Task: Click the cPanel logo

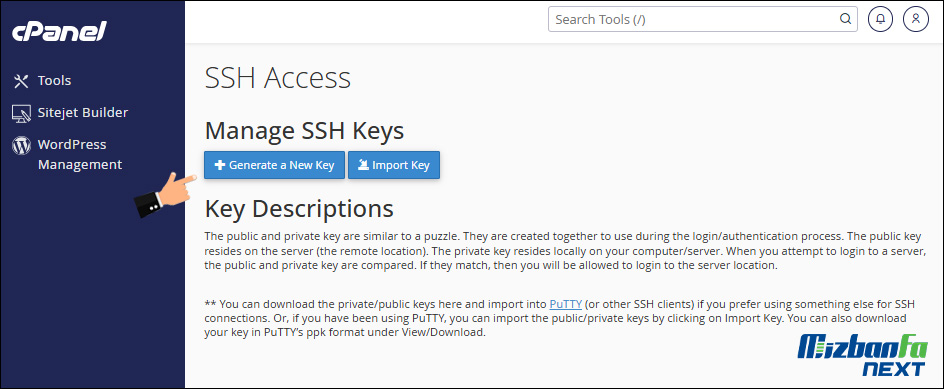Action: pos(59,31)
